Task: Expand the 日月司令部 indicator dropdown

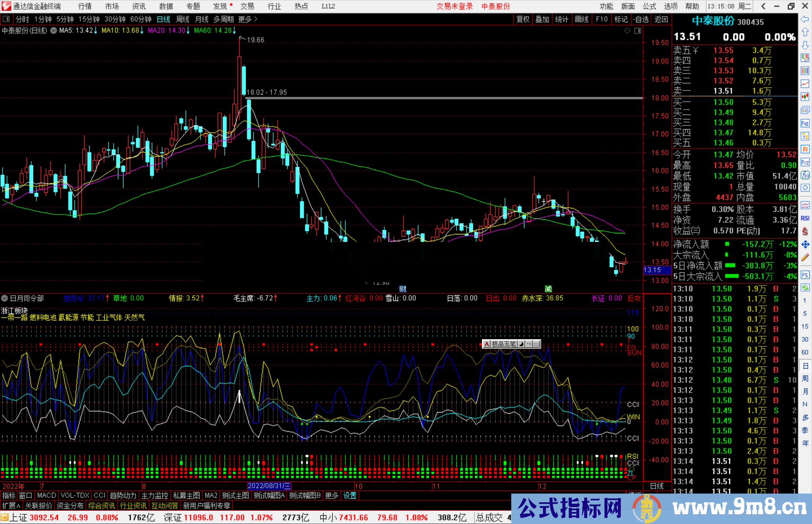Action: click(x=5, y=298)
